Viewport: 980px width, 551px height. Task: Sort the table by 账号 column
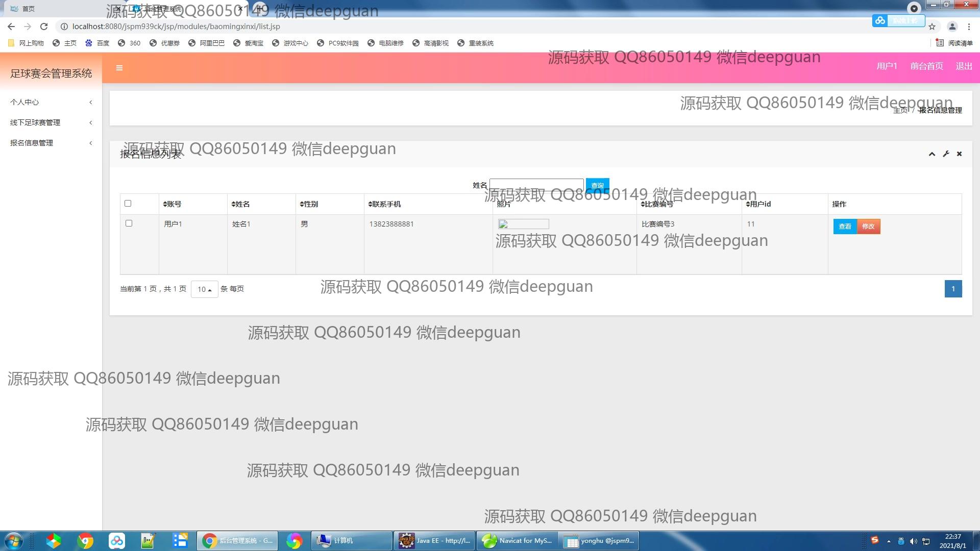pyautogui.click(x=172, y=204)
